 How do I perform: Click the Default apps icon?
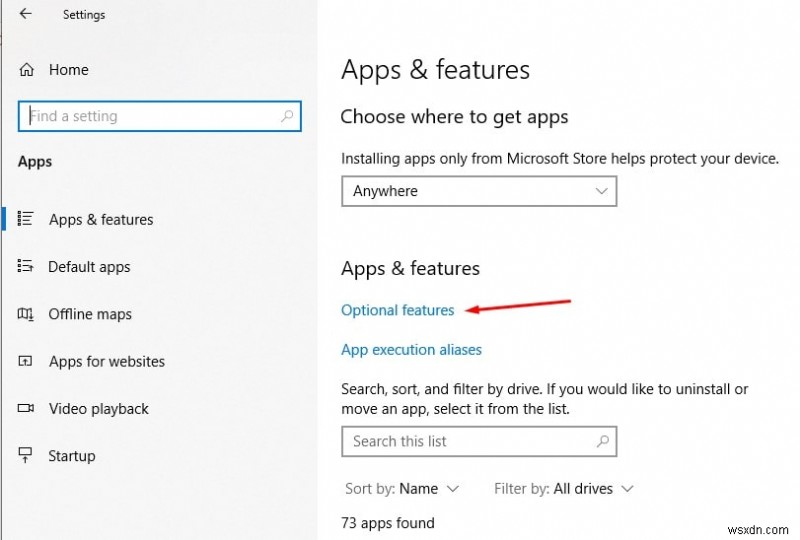[27, 266]
